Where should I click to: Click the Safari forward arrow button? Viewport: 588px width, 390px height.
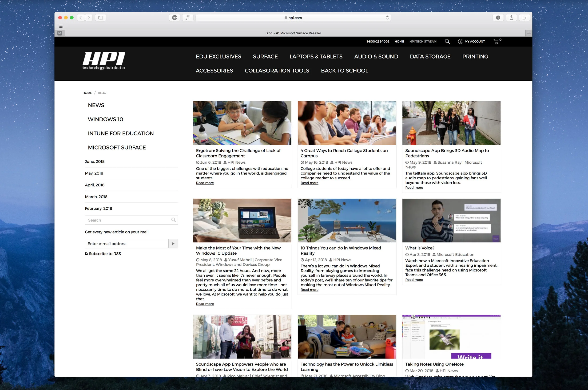89,17
